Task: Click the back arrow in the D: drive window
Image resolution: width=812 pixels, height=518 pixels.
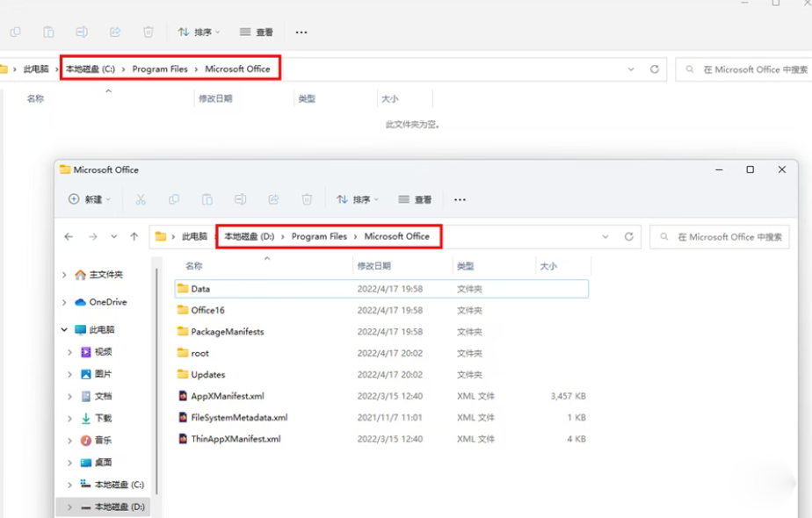Action: (69, 236)
